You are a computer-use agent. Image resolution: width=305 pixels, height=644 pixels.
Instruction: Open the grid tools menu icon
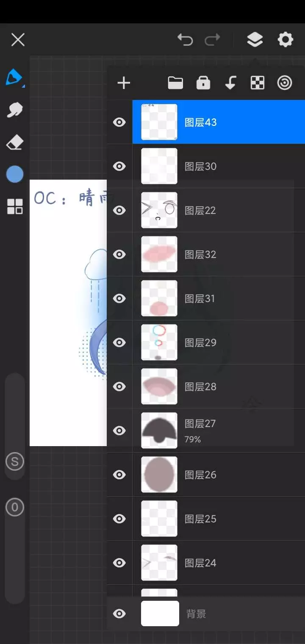[15, 206]
